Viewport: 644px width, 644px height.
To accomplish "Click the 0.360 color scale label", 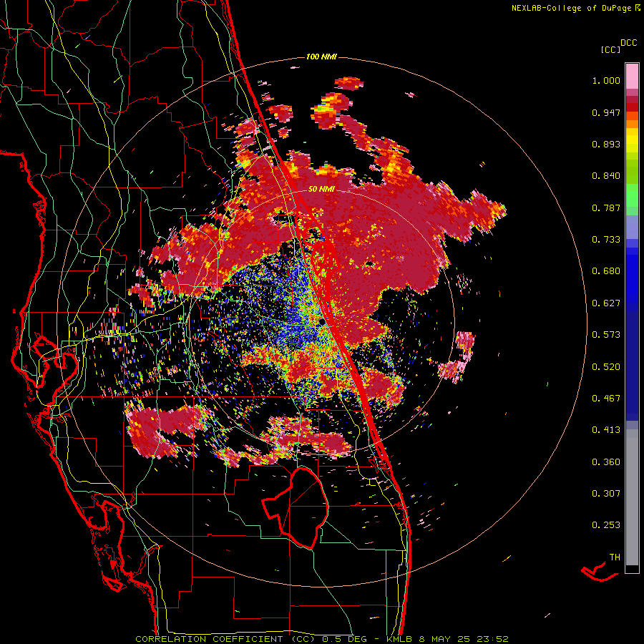I will click(x=606, y=462).
